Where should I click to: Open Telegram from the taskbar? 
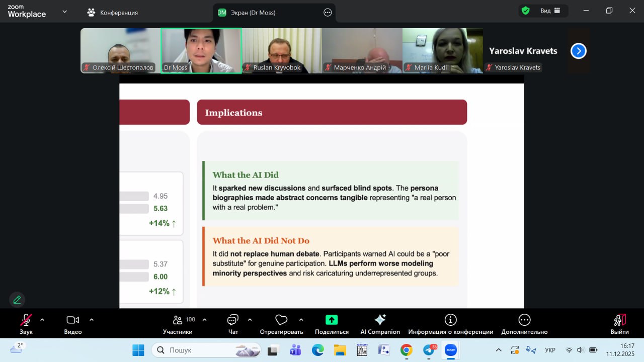coord(429,350)
